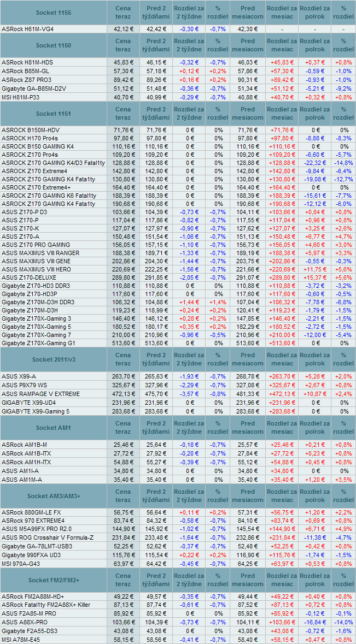Click the -14,8% percentage difference cell
356x644 pixels.
(343, 163)
